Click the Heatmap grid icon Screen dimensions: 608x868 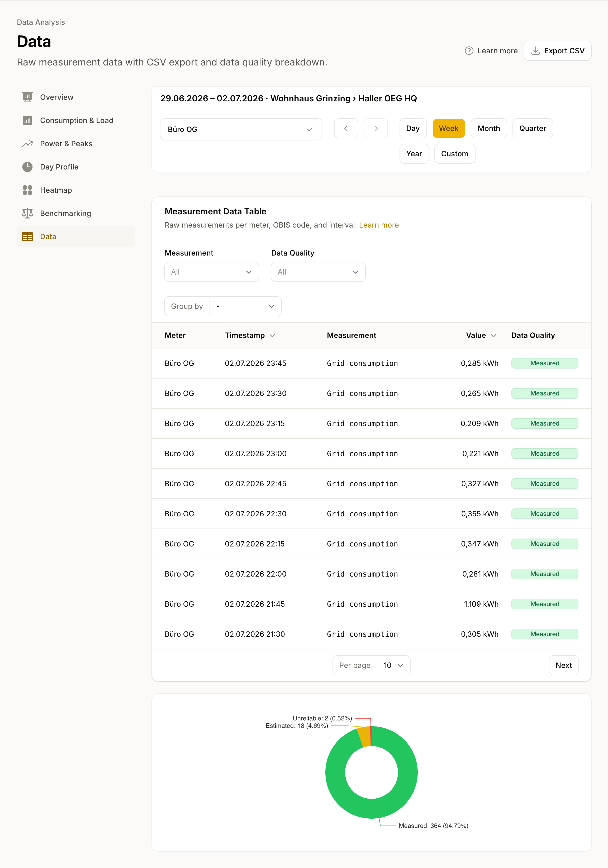27,190
